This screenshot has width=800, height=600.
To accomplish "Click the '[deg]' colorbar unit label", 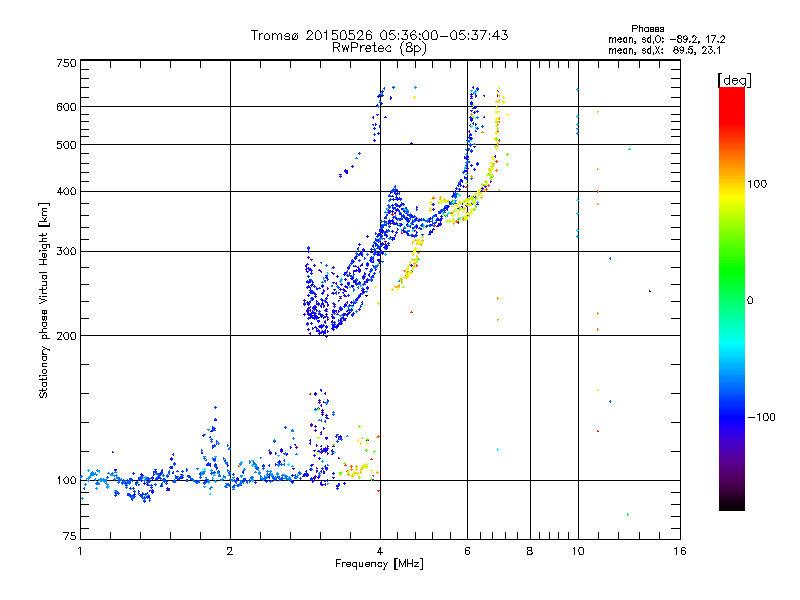I will click(x=734, y=80).
